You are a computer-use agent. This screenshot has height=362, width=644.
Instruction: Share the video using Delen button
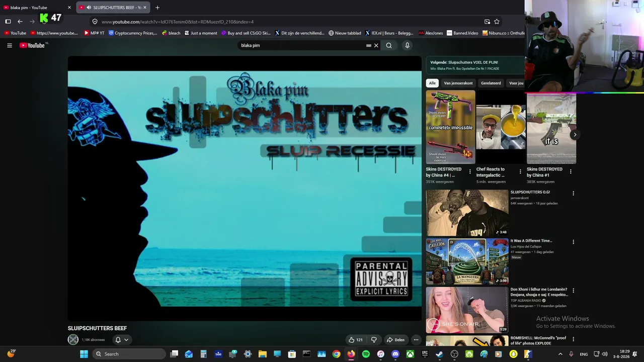click(395, 340)
